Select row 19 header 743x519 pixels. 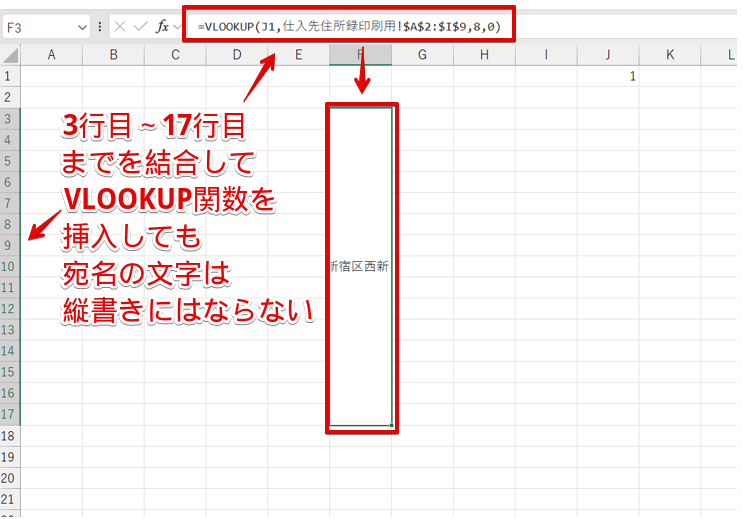(10, 457)
